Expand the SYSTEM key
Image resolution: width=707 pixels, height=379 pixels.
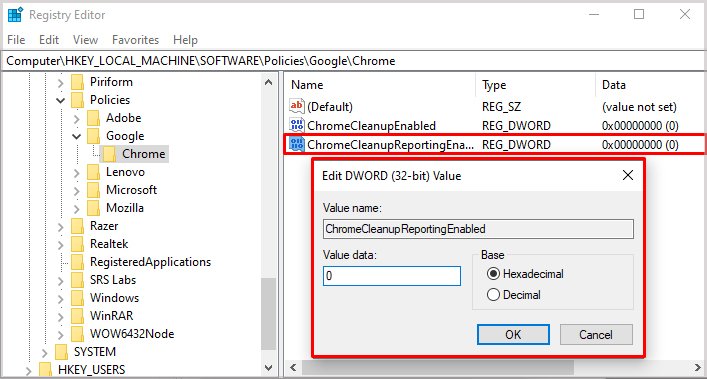[44, 353]
